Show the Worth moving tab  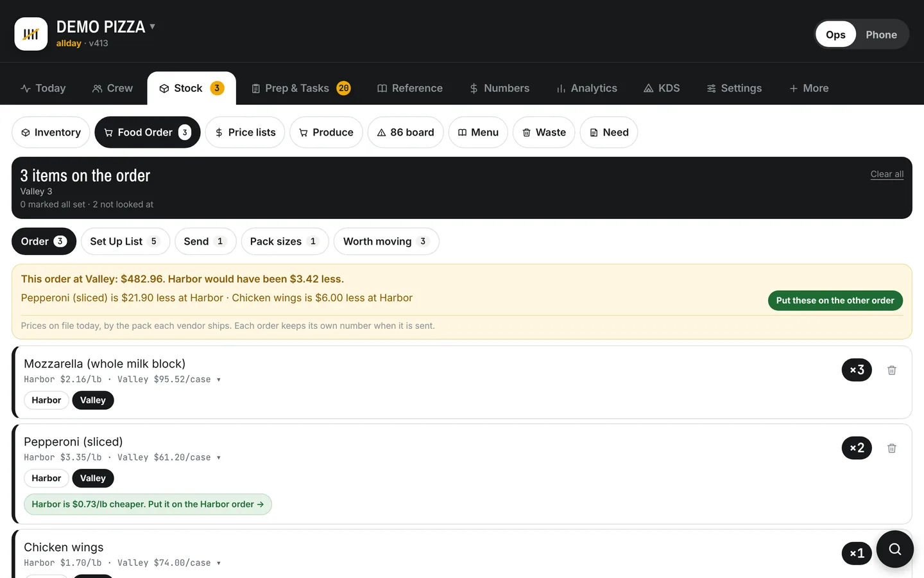pyautogui.click(x=386, y=241)
